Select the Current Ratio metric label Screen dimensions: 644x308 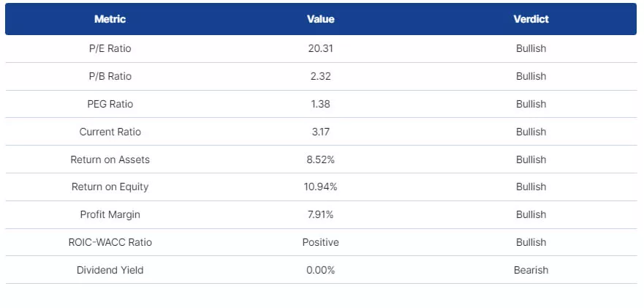110,132
